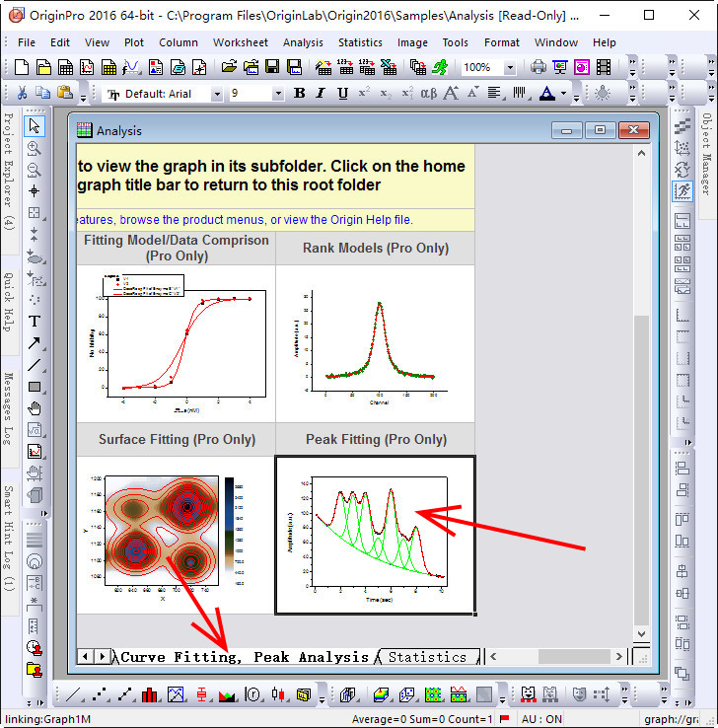The image size is (718, 728).
Task: Open the font size dropdown
Action: 277,94
